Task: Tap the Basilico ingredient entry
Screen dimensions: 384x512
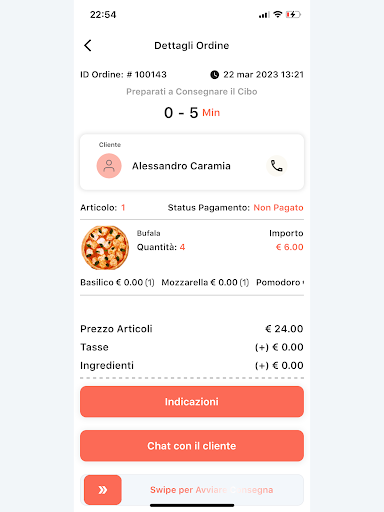Action: [x=117, y=283]
